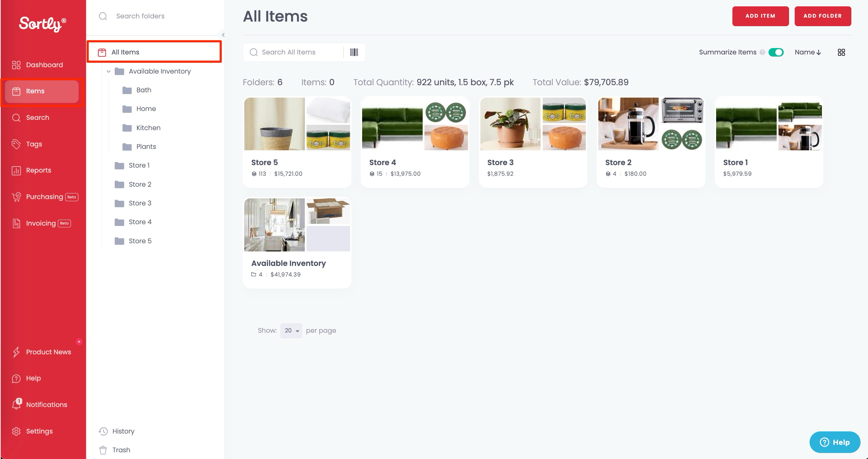
Task: Click the ADD ITEM button
Action: tap(760, 16)
